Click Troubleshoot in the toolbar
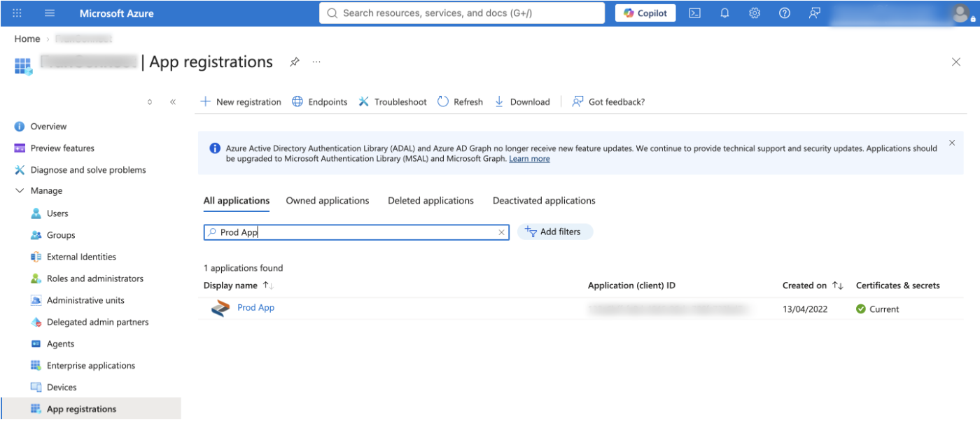The image size is (980, 424). [393, 102]
